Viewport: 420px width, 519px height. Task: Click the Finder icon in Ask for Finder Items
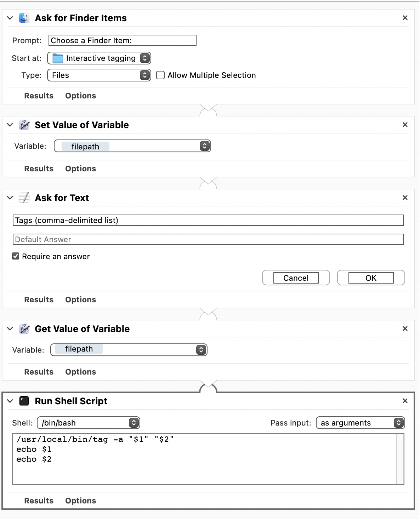[24, 18]
